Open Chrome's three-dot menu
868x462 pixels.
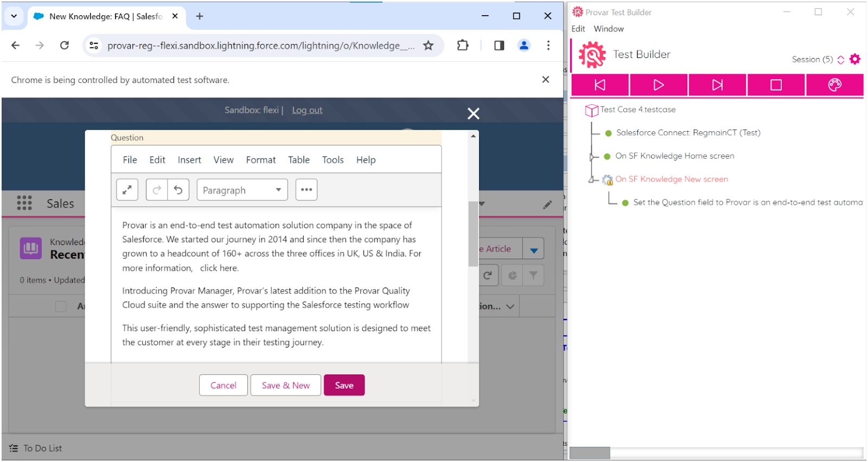tap(548, 46)
